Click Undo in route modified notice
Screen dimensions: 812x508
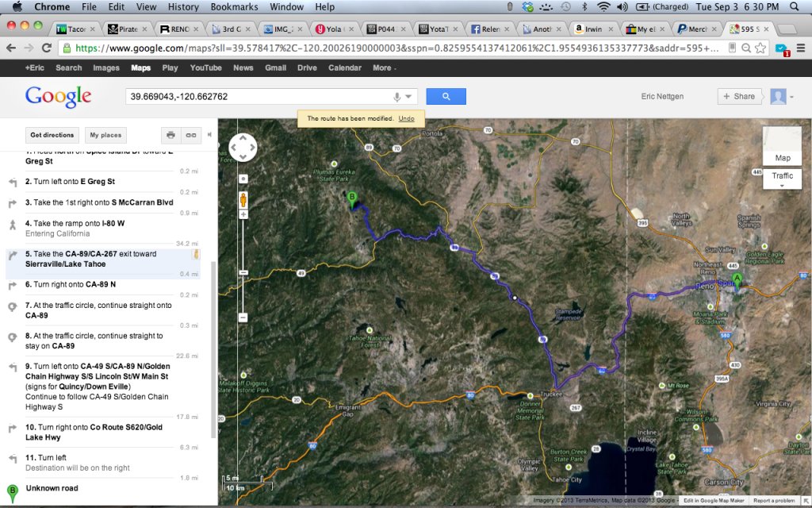tap(407, 119)
